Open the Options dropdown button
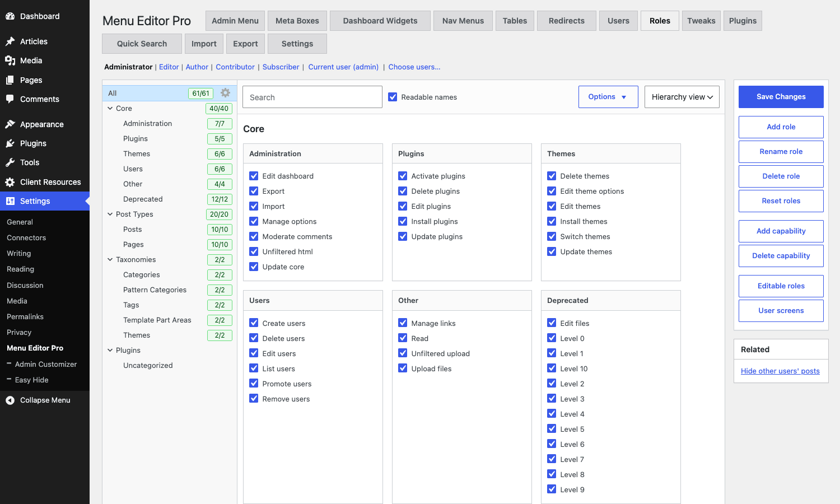The width and height of the screenshot is (840, 504). [608, 97]
